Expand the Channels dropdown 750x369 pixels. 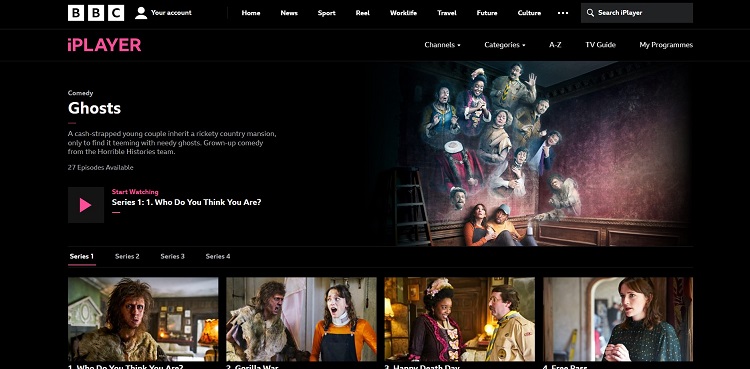442,45
